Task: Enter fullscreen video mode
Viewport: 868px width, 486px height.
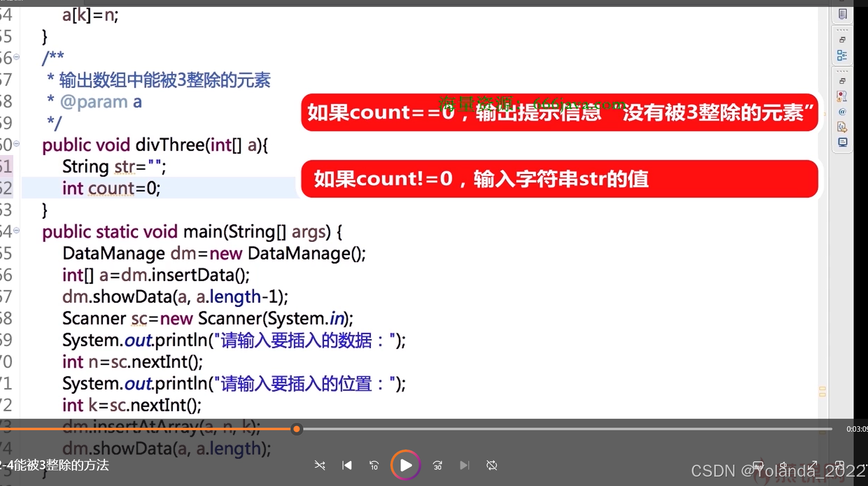Action: point(812,466)
